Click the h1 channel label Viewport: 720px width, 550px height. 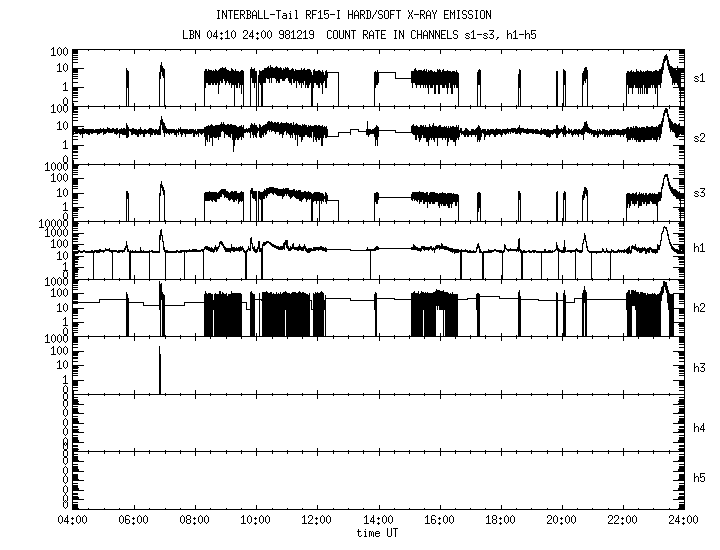[700, 250]
